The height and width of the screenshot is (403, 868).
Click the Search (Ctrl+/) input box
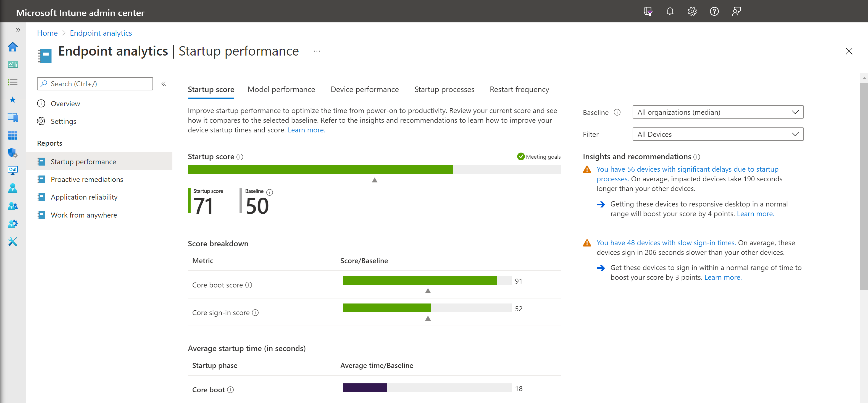pos(95,84)
